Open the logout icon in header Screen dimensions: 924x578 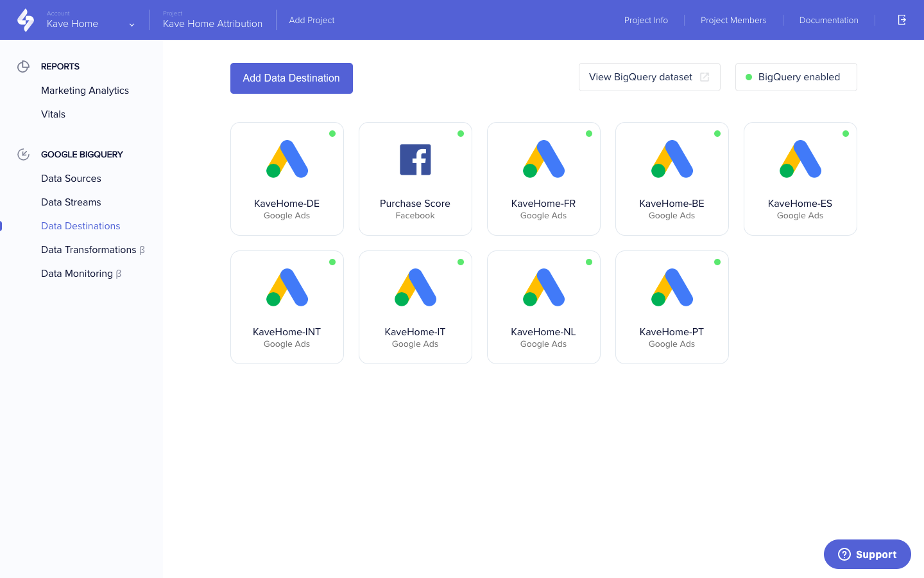(902, 20)
